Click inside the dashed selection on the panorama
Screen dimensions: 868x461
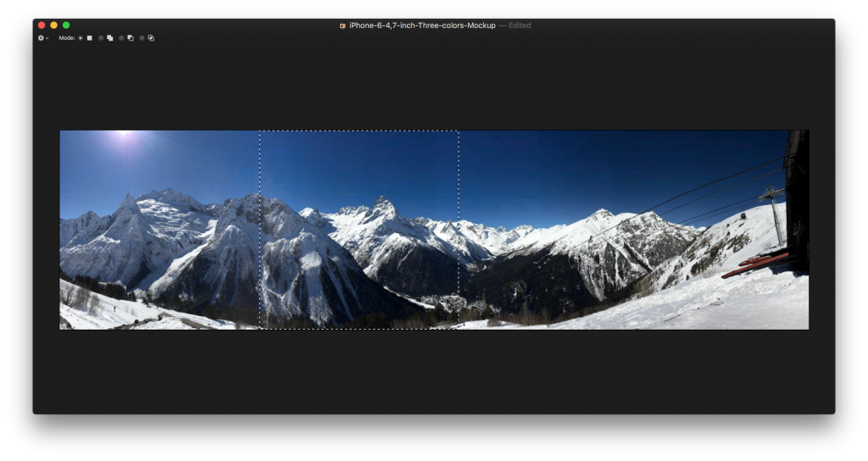tap(359, 230)
